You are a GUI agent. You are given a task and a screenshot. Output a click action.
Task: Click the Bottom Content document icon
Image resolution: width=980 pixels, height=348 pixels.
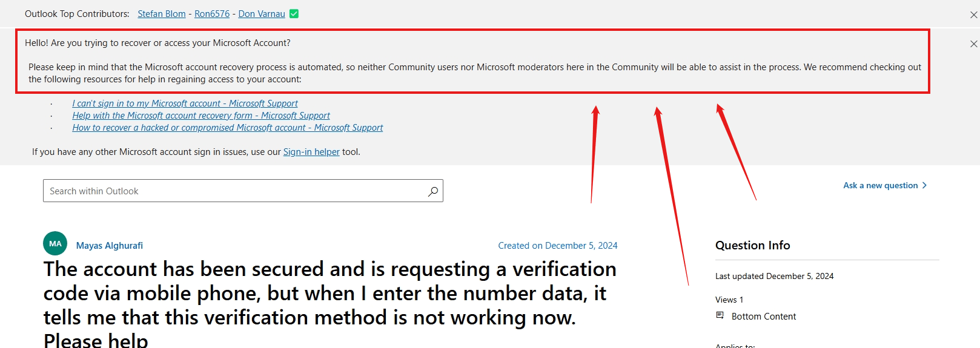720,315
